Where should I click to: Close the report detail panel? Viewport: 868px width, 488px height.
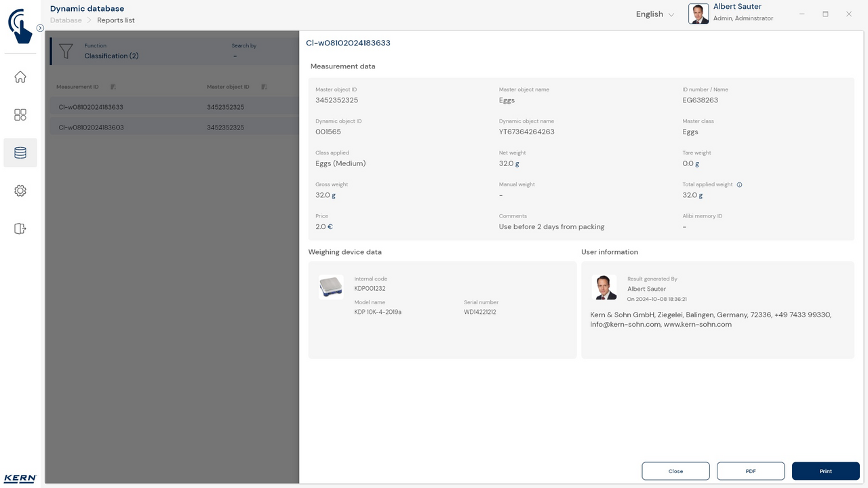pyautogui.click(x=675, y=471)
